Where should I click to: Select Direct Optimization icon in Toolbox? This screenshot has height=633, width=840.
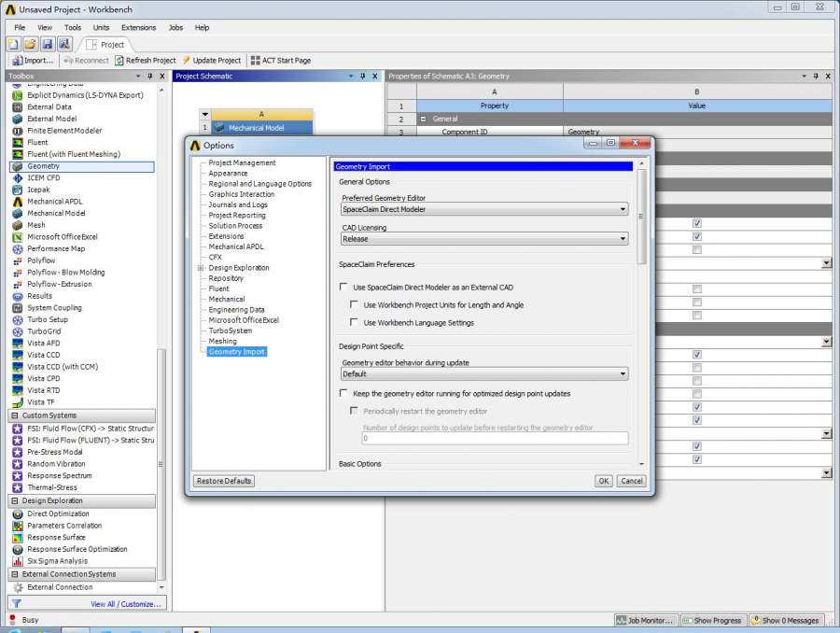coord(18,513)
